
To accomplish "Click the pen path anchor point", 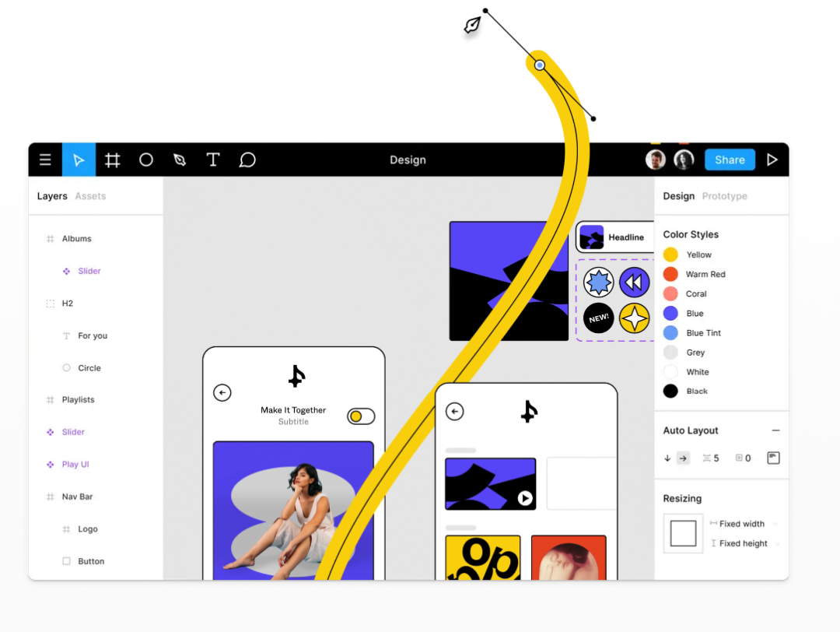I will (x=540, y=65).
